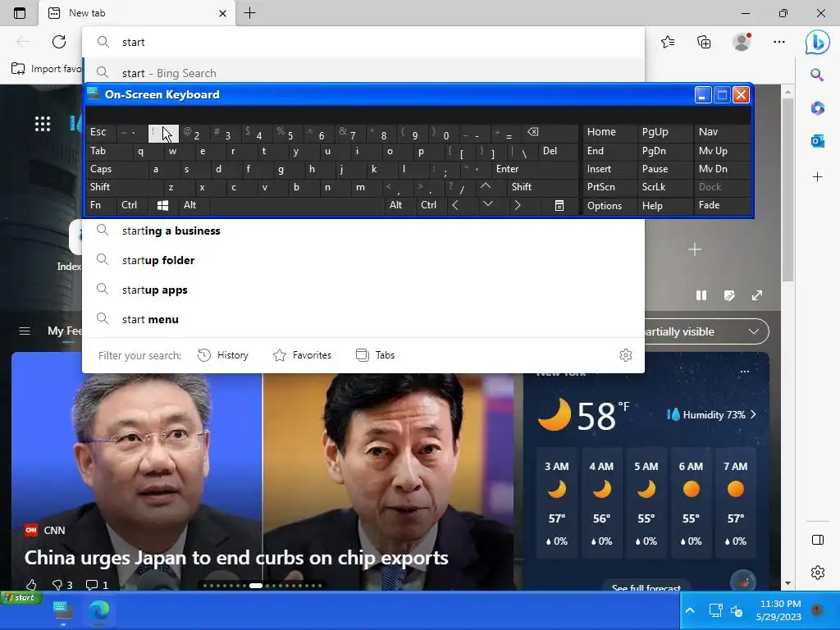Open Edge Settings and more ellipsis menu
The height and width of the screenshot is (630, 840).
click(779, 42)
